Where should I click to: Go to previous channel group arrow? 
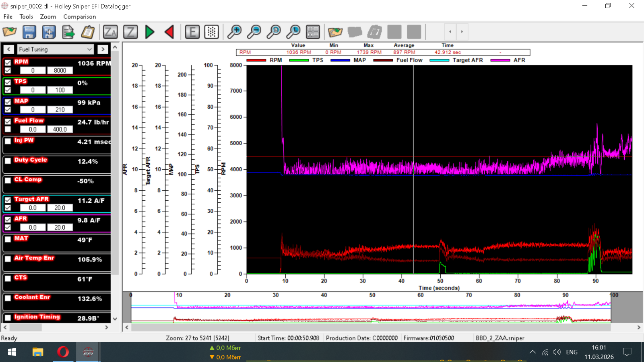coord(9,49)
